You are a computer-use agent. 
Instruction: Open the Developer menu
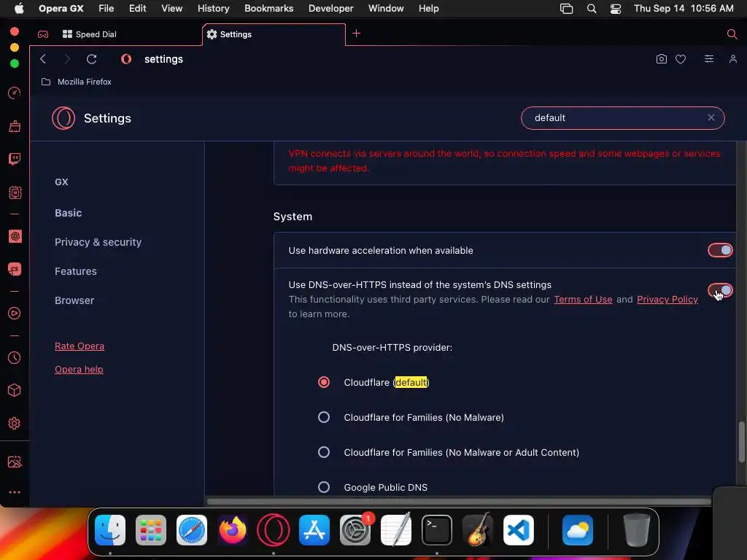[330, 9]
